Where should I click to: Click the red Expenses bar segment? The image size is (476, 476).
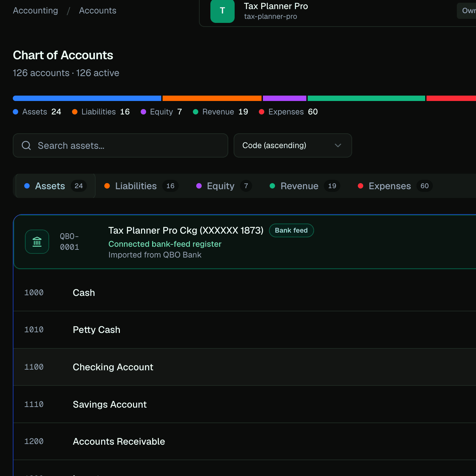[x=451, y=98]
